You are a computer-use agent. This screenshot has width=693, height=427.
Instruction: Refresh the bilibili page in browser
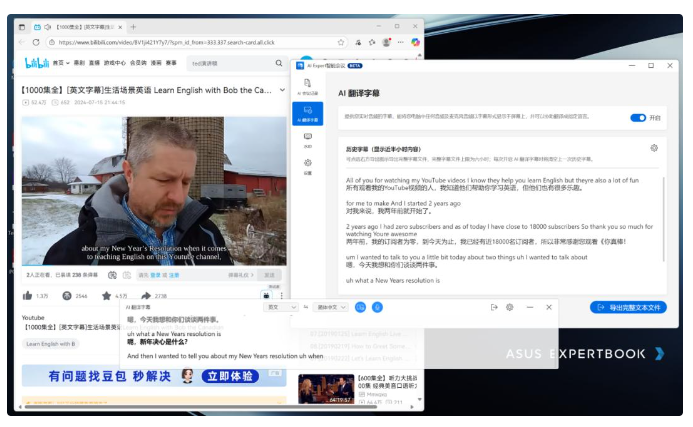click(x=36, y=42)
